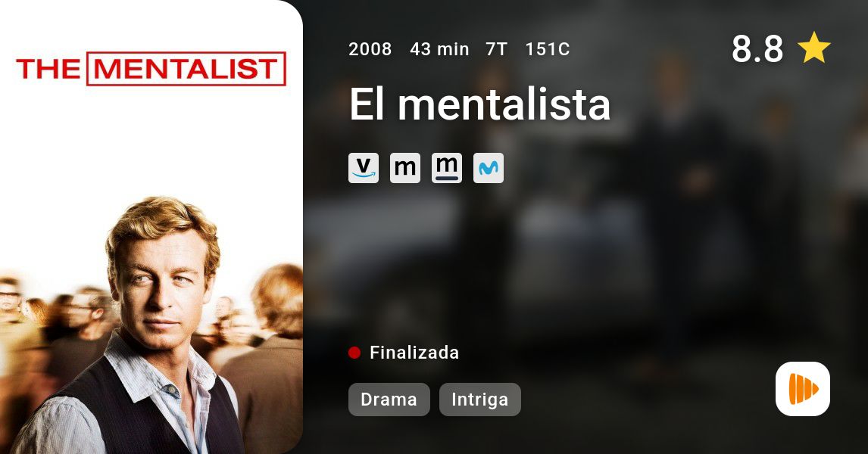Open the 7T seasons indicator
Screen dimensions: 868x454
coord(497,49)
